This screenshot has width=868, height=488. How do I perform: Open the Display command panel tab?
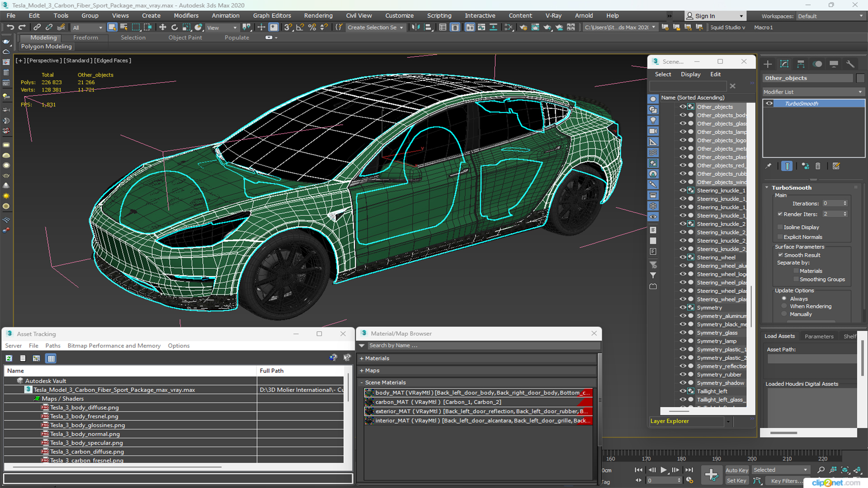click(x=834, y=64)
